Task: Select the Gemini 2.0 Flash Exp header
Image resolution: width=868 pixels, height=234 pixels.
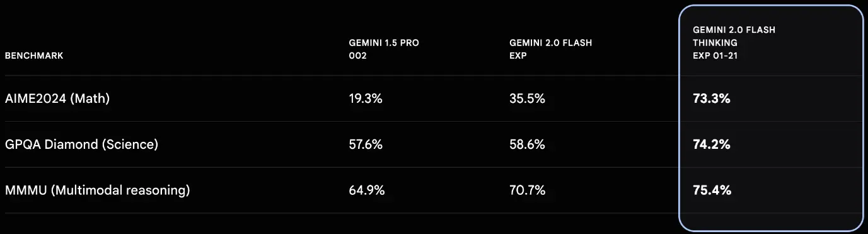Action: click(550, 49)
